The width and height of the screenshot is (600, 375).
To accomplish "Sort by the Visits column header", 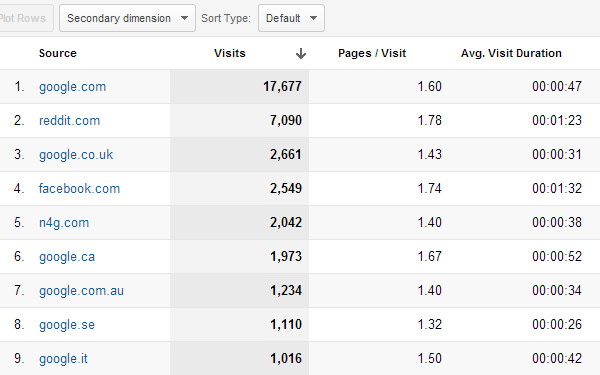I will pyautogui.click(x=230, y=53).
